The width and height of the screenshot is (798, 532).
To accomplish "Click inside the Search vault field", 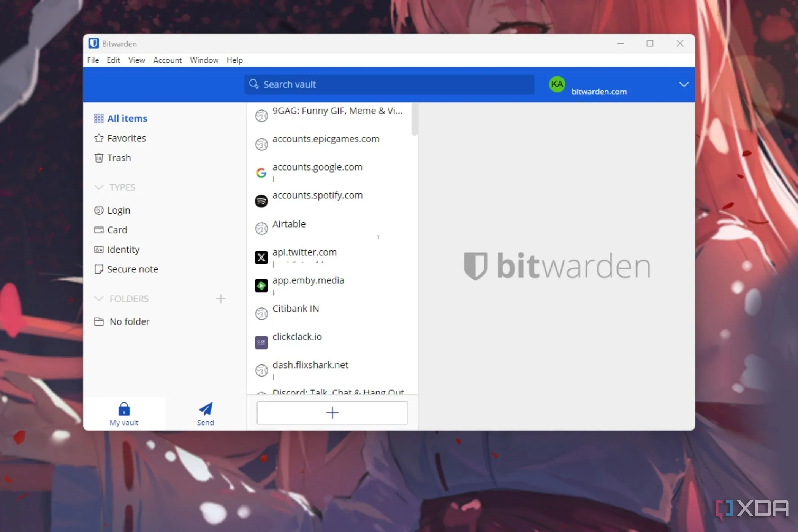I will (x=388, y=84).
